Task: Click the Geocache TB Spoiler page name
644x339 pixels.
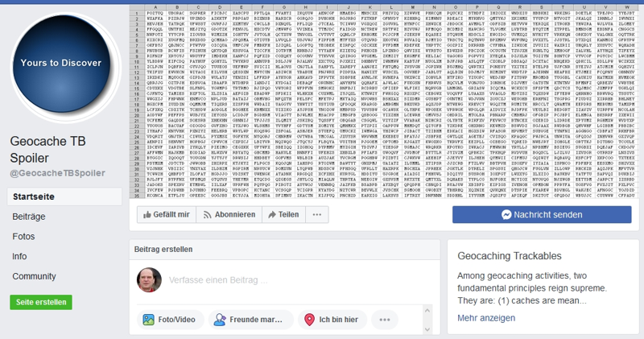Action: [x=48, y=150]
